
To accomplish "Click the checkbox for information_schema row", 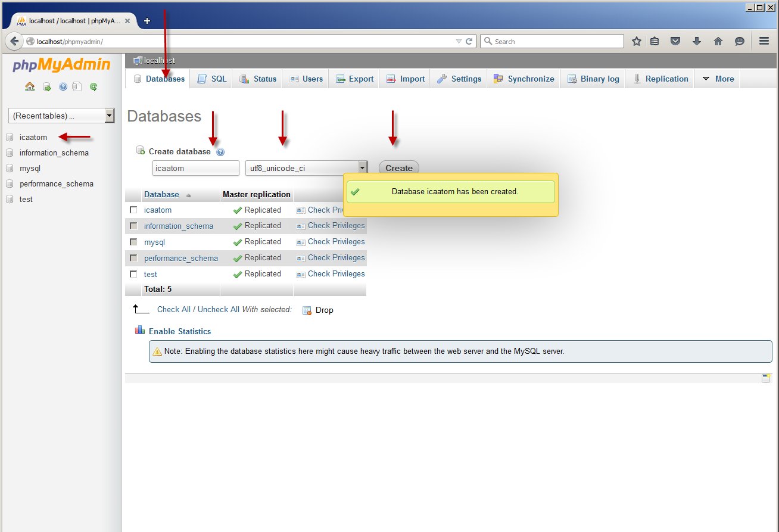I will coord(133,226).
